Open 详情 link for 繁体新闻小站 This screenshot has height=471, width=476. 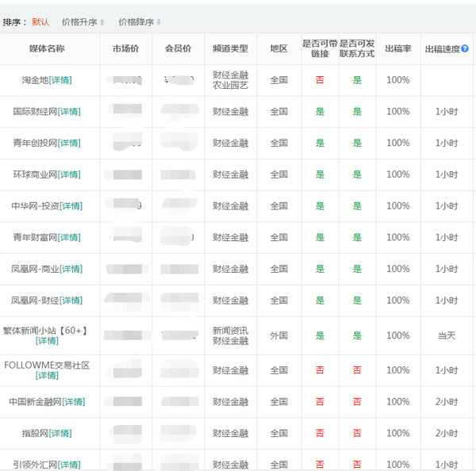pos(47,341)
